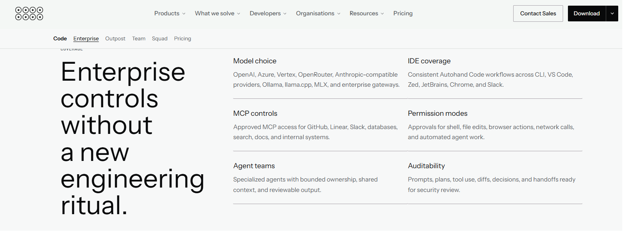This screenshot has width=644, height=242.
Task: Expand the What we solve menu
Action: [218, 13]
